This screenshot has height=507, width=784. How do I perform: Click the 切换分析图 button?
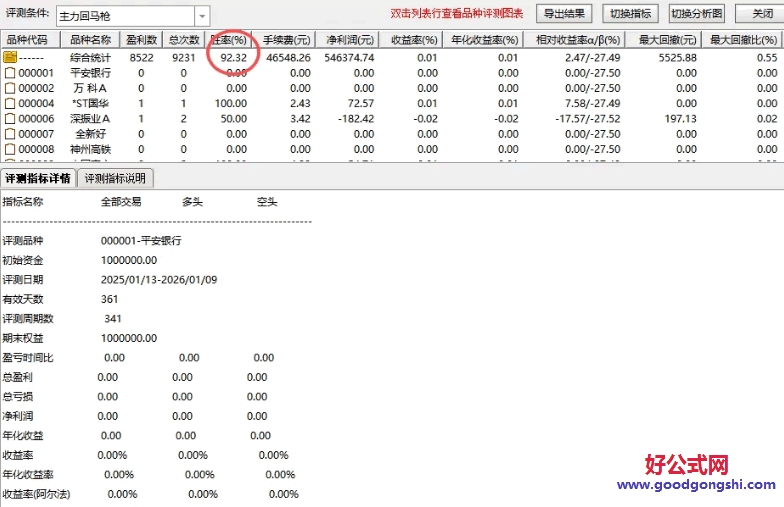(697, 14)
